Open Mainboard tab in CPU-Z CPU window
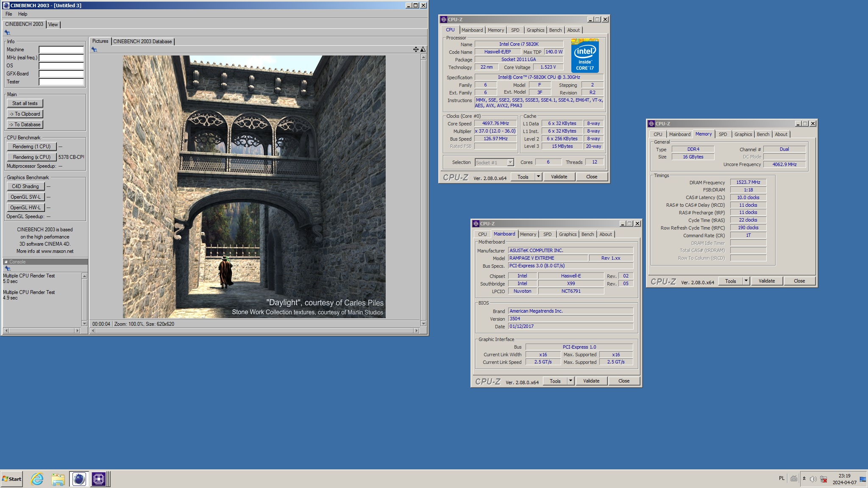The image size is (868, 488). coord(472,30)
